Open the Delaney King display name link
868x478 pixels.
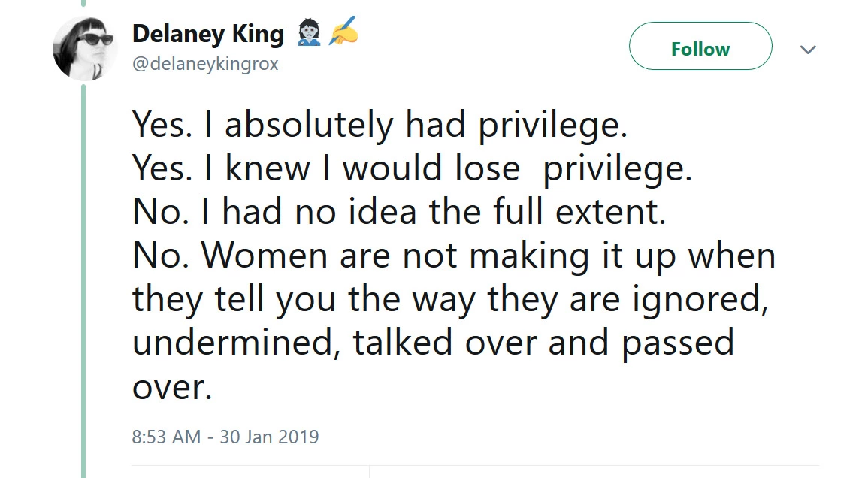[208, 34]
